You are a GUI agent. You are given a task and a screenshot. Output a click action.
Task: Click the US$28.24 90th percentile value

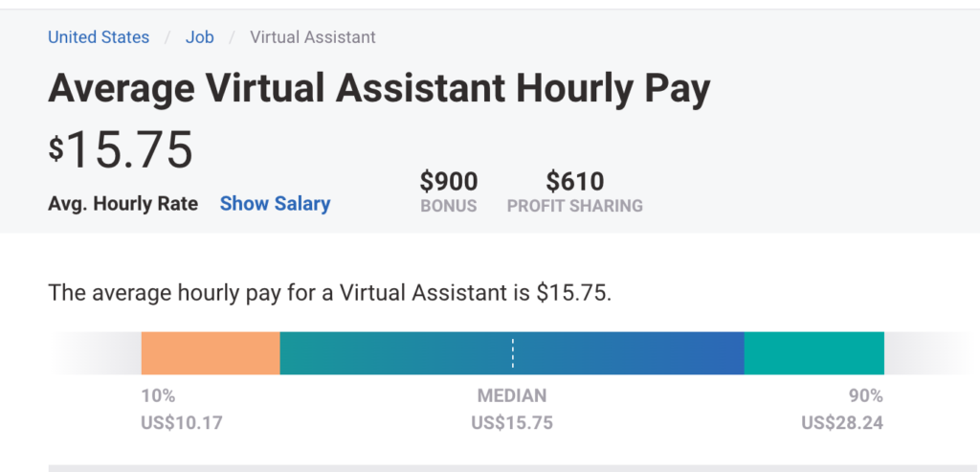(842, 422)
